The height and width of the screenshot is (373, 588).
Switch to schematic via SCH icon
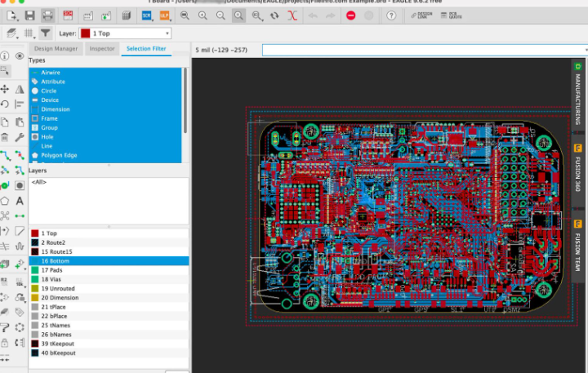coord(68,16)
